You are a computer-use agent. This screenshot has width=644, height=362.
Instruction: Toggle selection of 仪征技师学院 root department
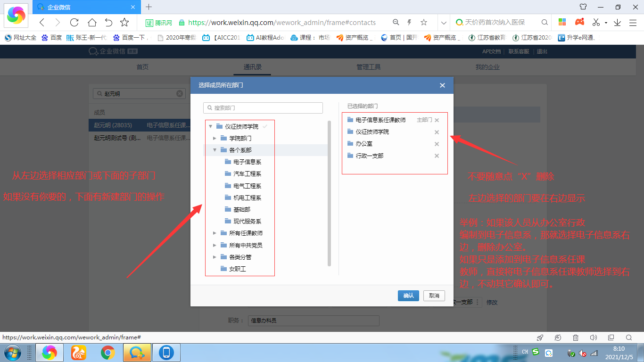(x=241, y=126)
